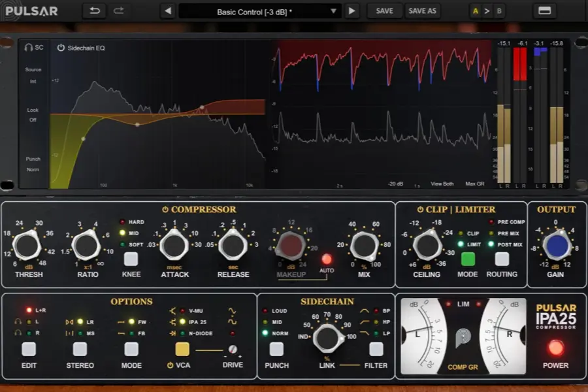
Task: Click the redo arrow icon
Action: (x=119, y=10)
